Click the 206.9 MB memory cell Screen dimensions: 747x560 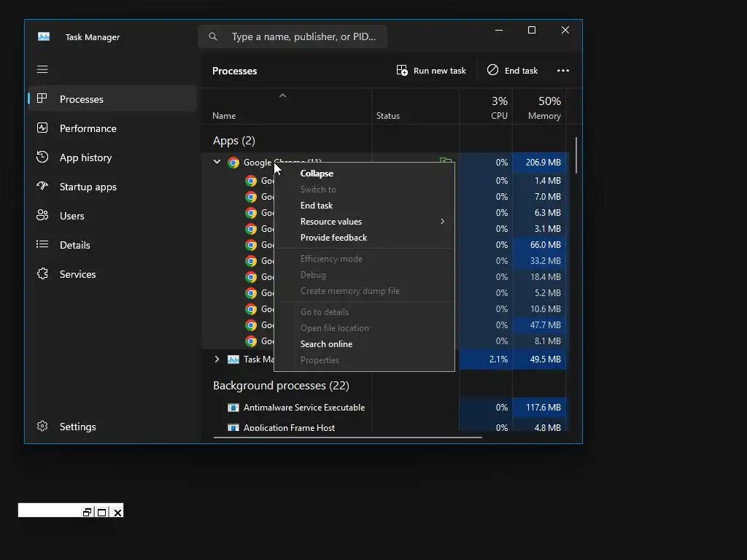click(x=539, y=163)
